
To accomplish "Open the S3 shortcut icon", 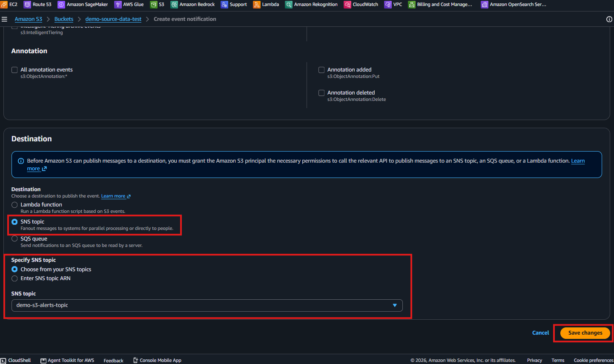I will [x=154, y=5].
